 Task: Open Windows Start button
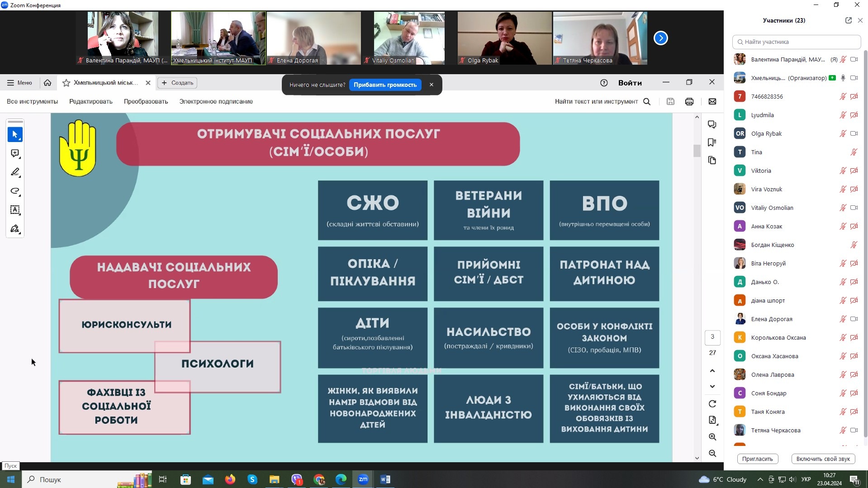(11, 479)
